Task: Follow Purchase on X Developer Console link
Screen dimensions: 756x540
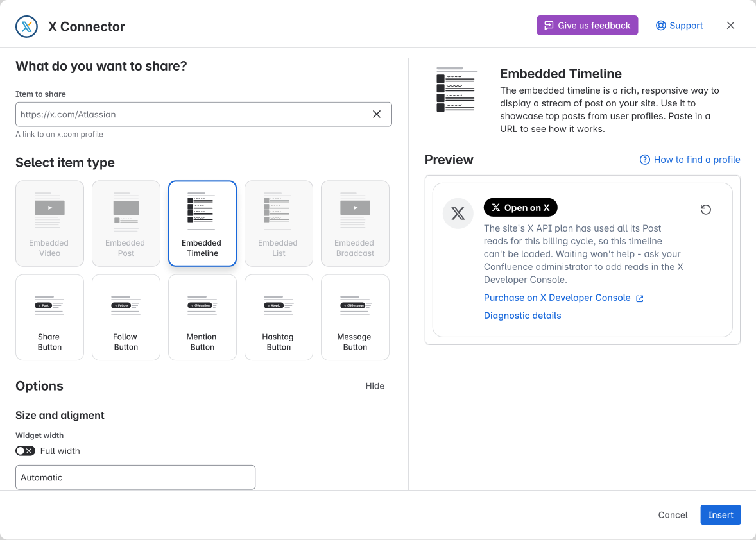Action: click(563, 298)
